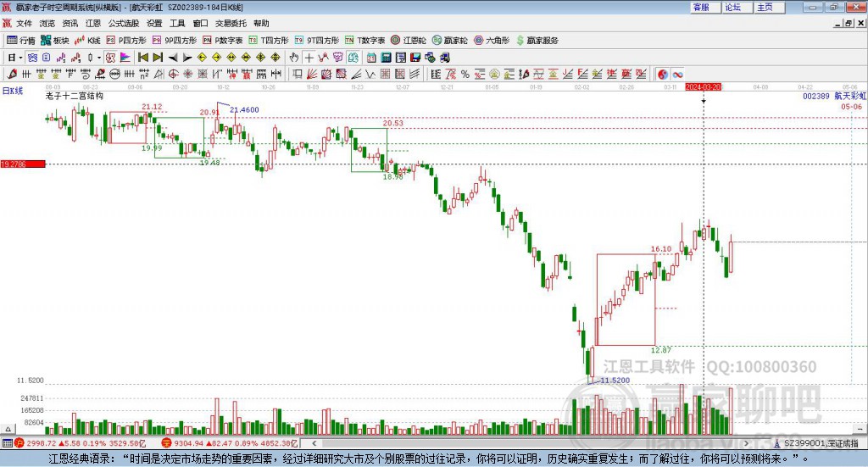This screenshot has height=467, width=868.
Task: Open the T数字表 tool
Action: pyautogui.click(x=364, y=41)
